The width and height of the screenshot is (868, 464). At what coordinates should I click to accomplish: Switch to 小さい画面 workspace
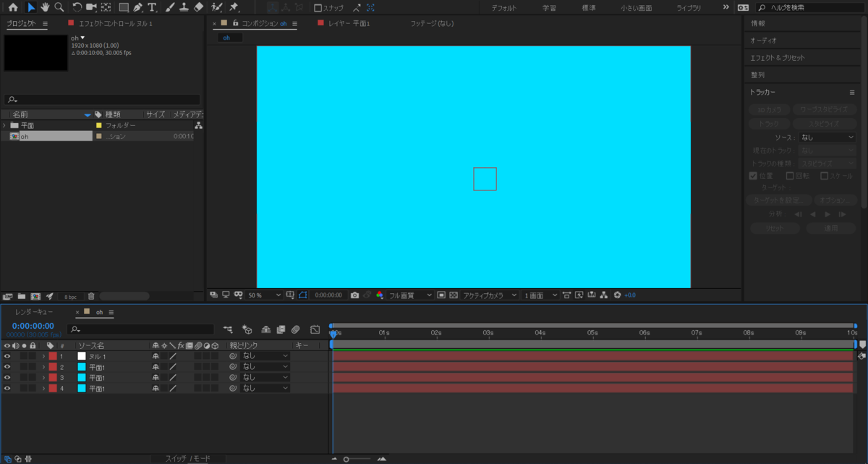636,8
